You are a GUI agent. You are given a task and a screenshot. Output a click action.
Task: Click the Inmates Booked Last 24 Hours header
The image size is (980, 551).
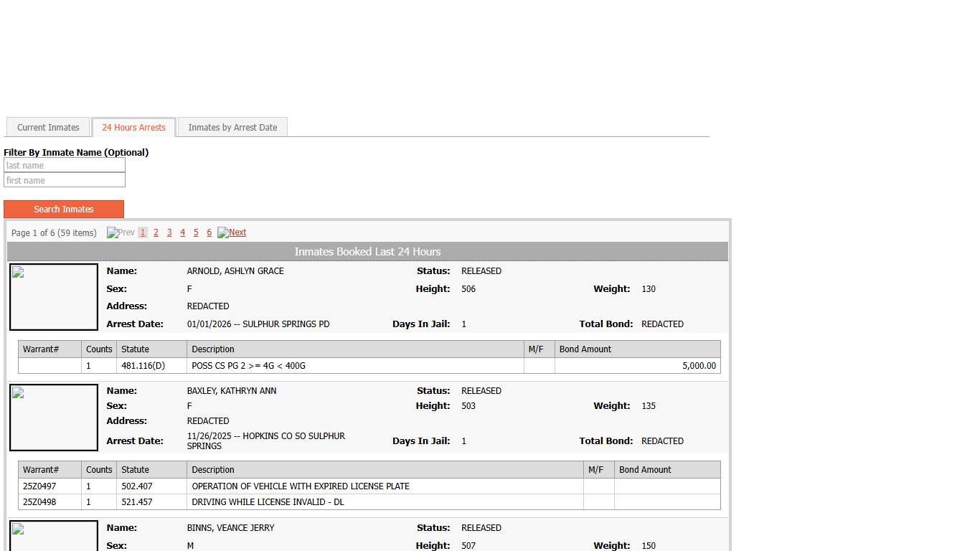pos(367,252)
